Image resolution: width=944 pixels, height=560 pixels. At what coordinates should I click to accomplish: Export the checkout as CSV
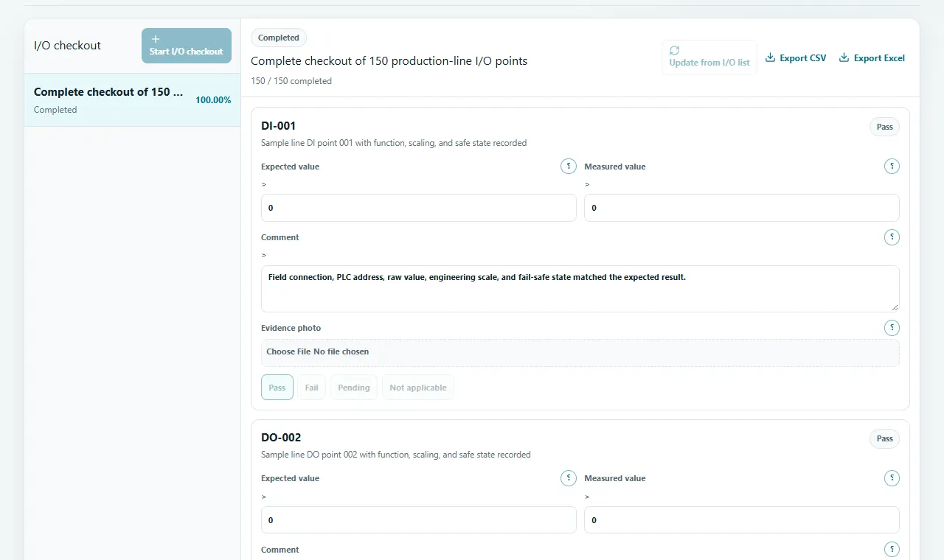pyautogui.click(x=796, y=58)
